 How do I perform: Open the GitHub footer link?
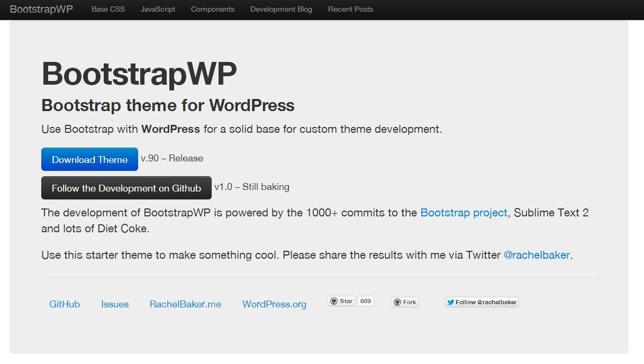tap(65, 304)
